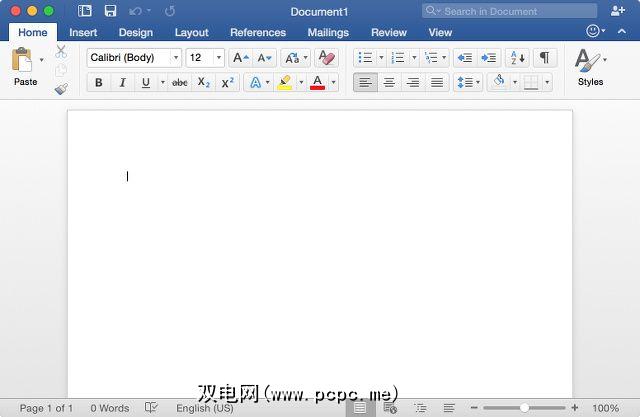Increase paragraph indent
The width and height of the screenshot is (640, 417).
(489, 58)
